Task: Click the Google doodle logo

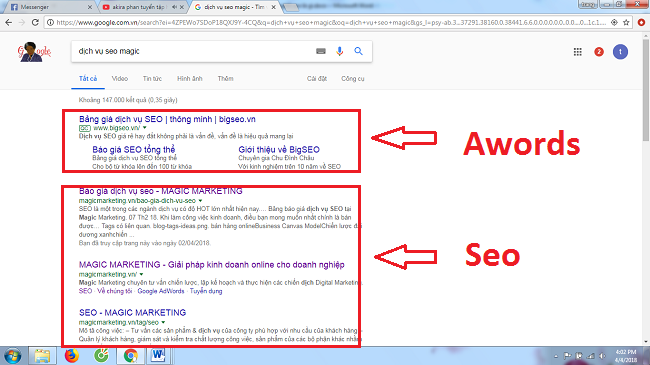Action: click(34, 52)
